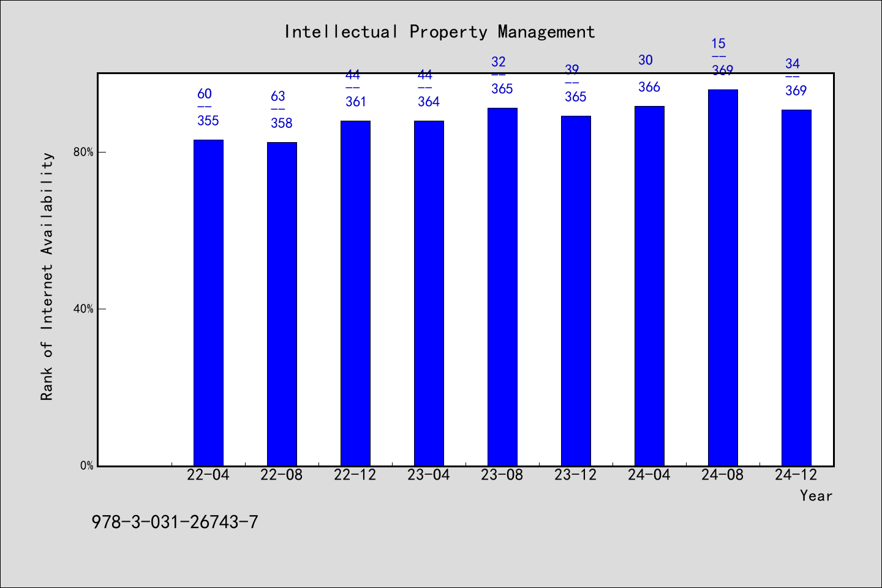
Task: Click the ISBN text 978-3-031-26743-7
Action: pyautogui.click(x=175, y=522)
